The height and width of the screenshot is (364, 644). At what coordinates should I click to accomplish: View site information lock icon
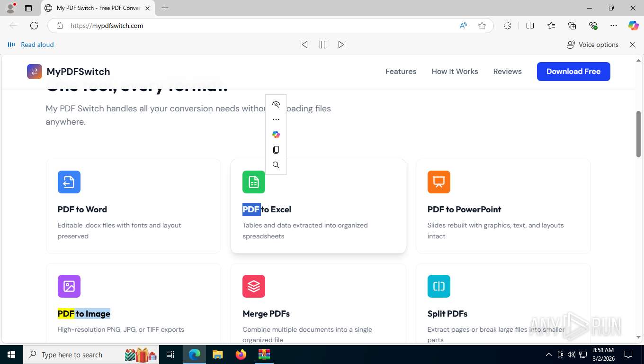point(60,26)
